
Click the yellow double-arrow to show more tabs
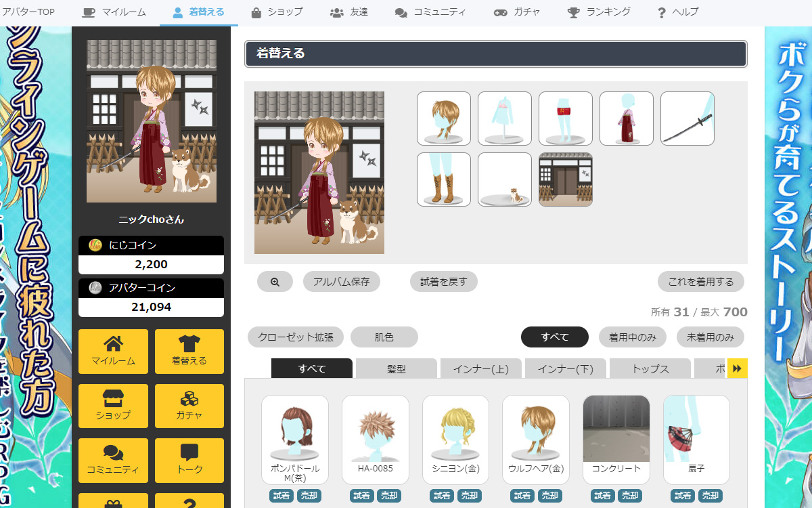[x=738, y=368]
